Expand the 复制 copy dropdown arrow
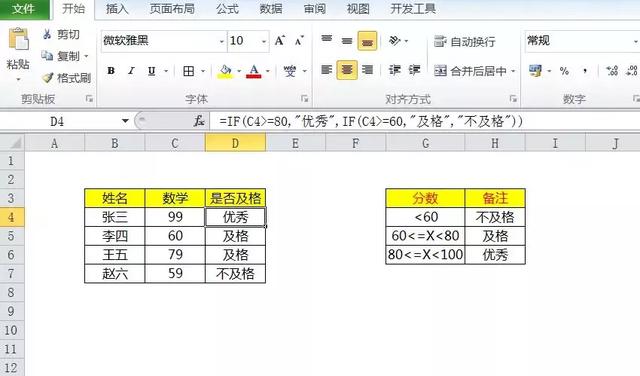 [86, 56]
